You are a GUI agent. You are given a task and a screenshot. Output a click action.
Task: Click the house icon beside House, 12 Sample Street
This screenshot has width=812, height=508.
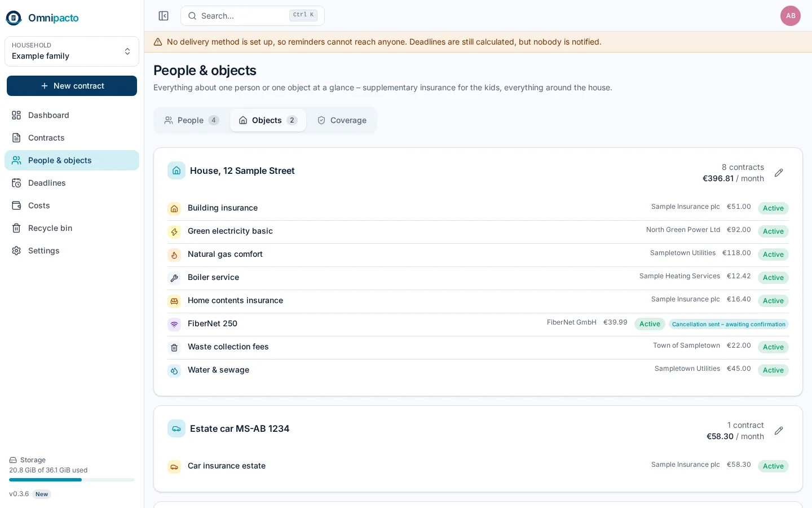pos(176,170)
